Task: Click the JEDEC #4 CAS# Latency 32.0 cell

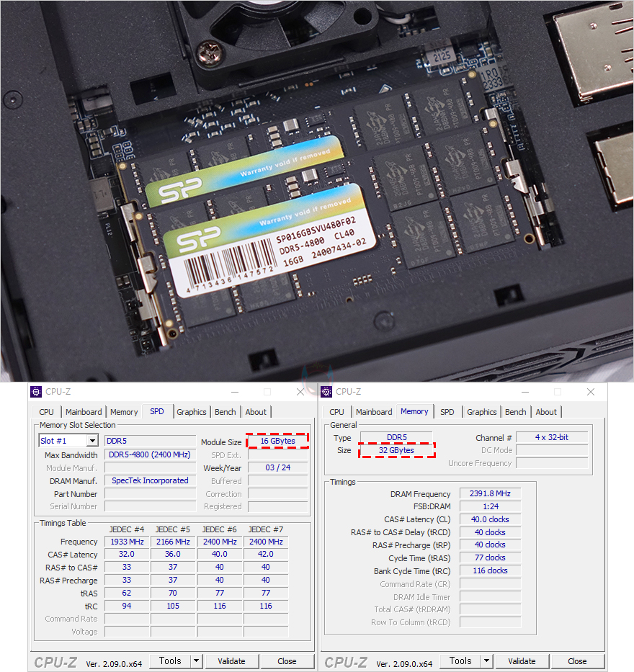Action: click(x=127, y=554)
